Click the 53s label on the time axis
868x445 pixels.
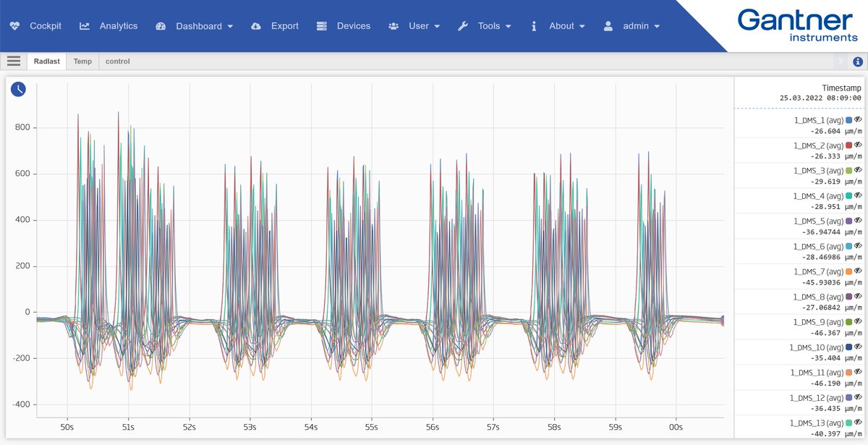click(x=250, y=428)
